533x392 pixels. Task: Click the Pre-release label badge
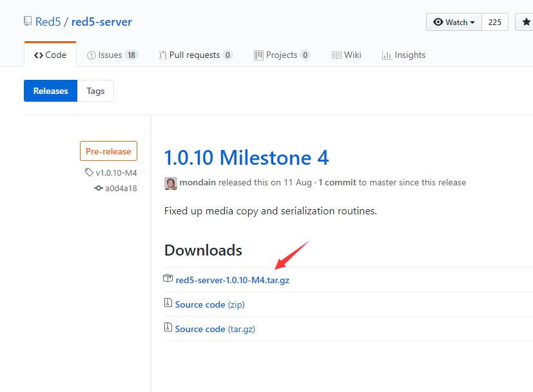pos(108,151)
